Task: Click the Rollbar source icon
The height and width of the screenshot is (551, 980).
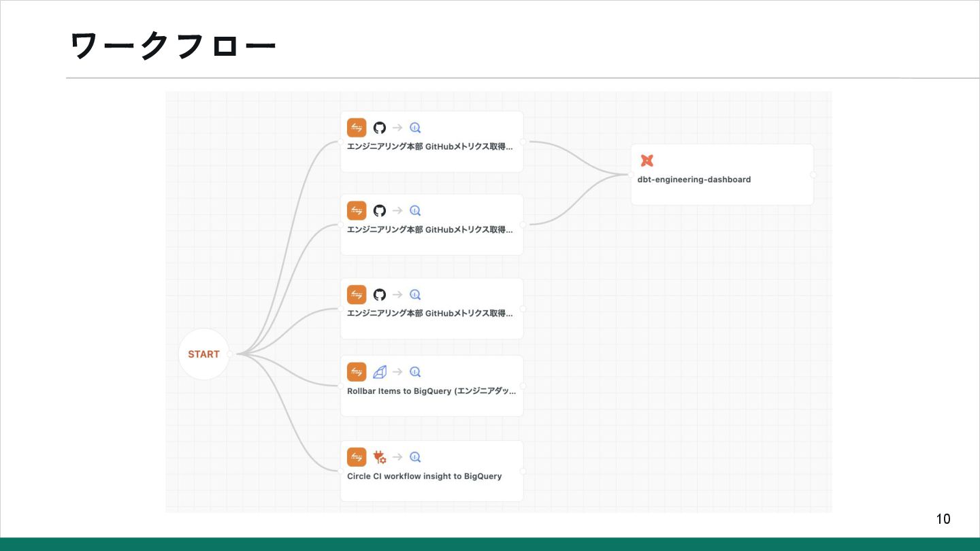Action: (x=379, y=372)
